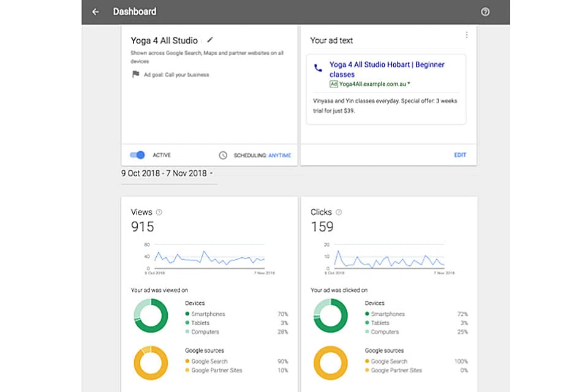Click the help icon next to Clicks
Image resolution: width=588 pixels, height=392 pixels.
339,212
